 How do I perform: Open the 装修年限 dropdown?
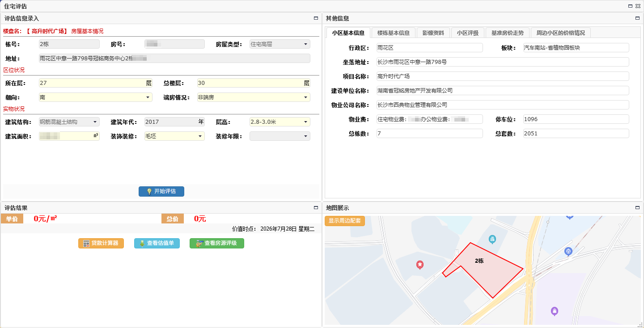pyautogui.click(x=306, y=136)
